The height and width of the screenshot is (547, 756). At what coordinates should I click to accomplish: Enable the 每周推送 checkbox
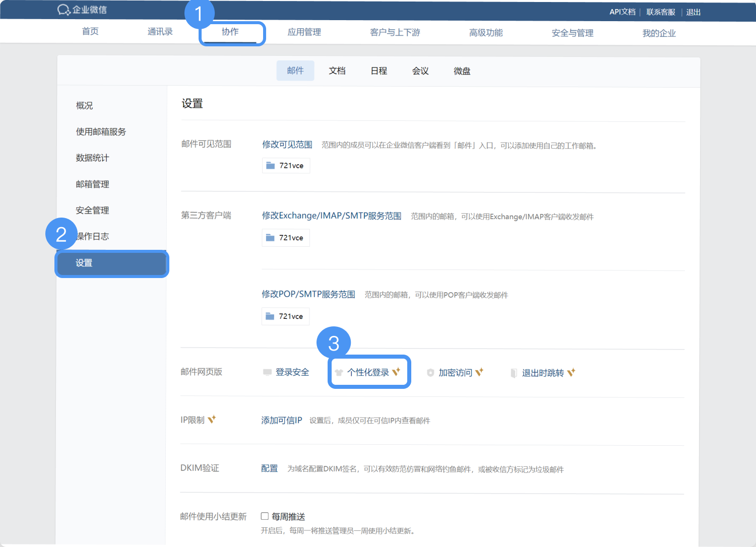(x=265, y=516)
